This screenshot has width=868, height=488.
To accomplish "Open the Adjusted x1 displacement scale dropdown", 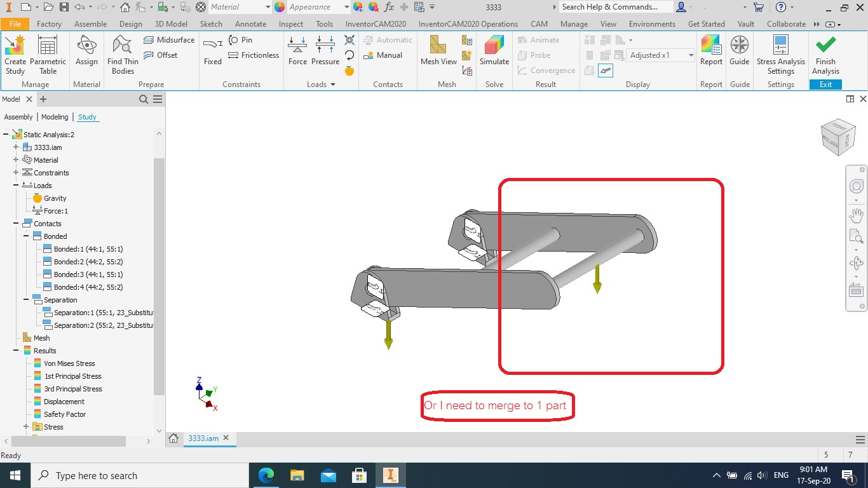I will [691, 55].
